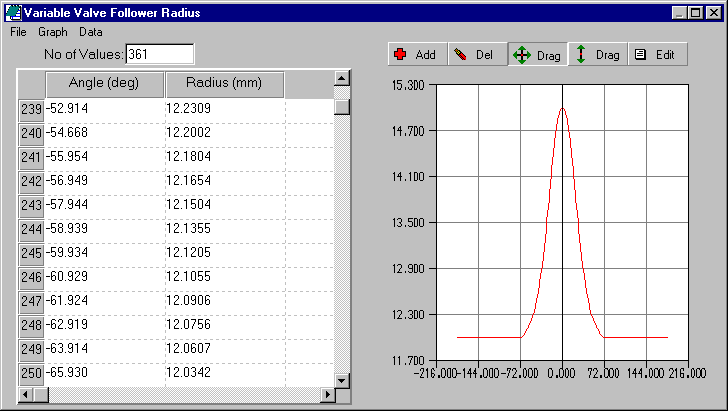Click the Radius (mm) column header

pos(224,84)
